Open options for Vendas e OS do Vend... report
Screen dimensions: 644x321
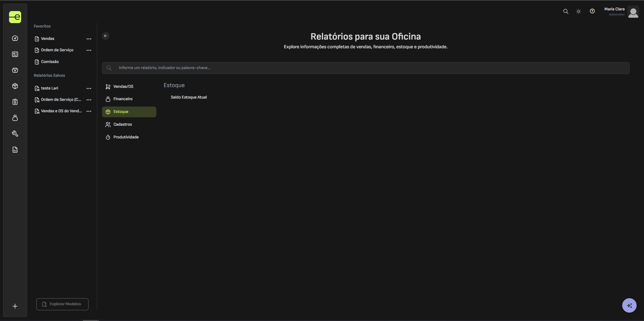[x=89, y=111]
